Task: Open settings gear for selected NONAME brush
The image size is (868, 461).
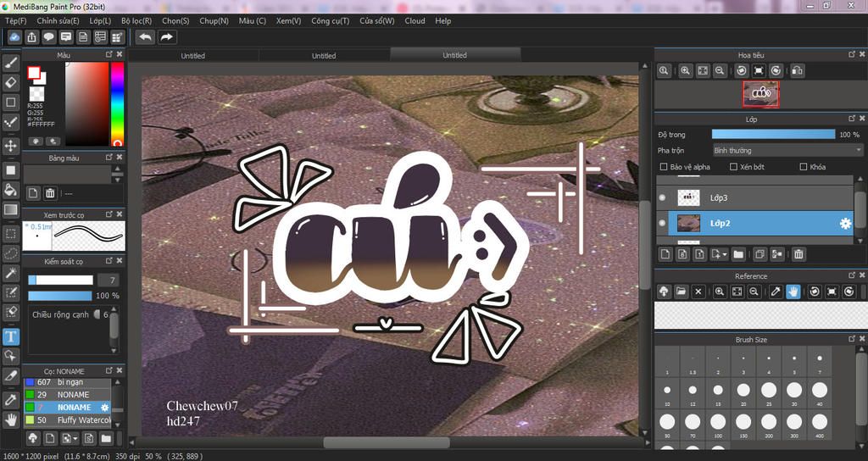Action: (x=104, y=408)
